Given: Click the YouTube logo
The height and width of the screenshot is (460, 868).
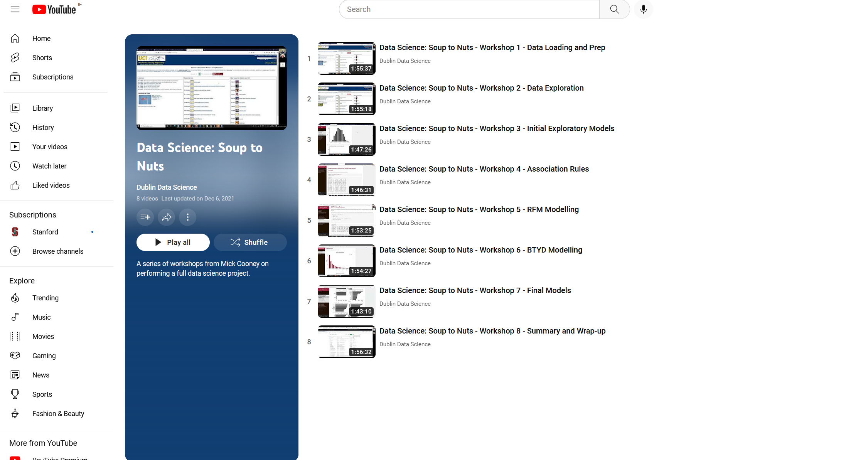Looking at the screenshot, I should point(54,9).
